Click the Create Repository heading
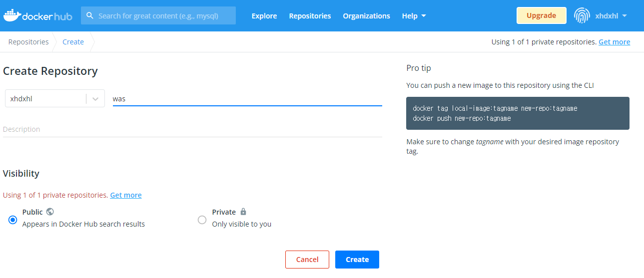This screenshot has width=644, height=278. click(50, 71)
